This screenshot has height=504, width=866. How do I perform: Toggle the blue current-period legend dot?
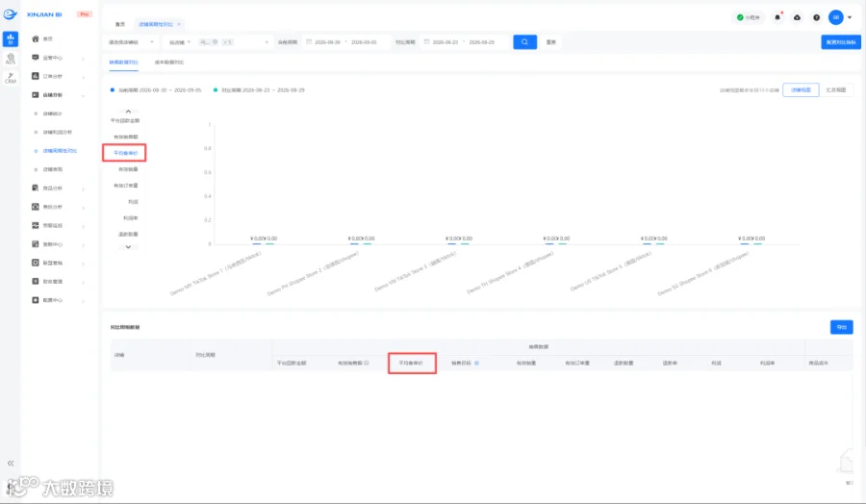pyautogui.click(x=113, y=90)
